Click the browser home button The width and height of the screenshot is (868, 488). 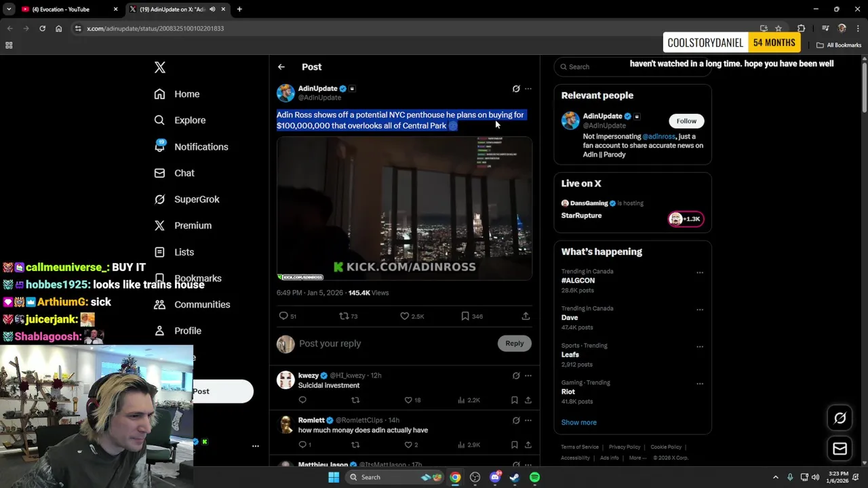(x=58, y=28)
